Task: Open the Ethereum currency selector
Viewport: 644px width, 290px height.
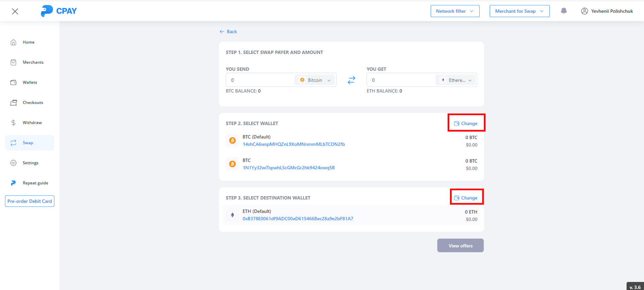Action: point(456,80)
